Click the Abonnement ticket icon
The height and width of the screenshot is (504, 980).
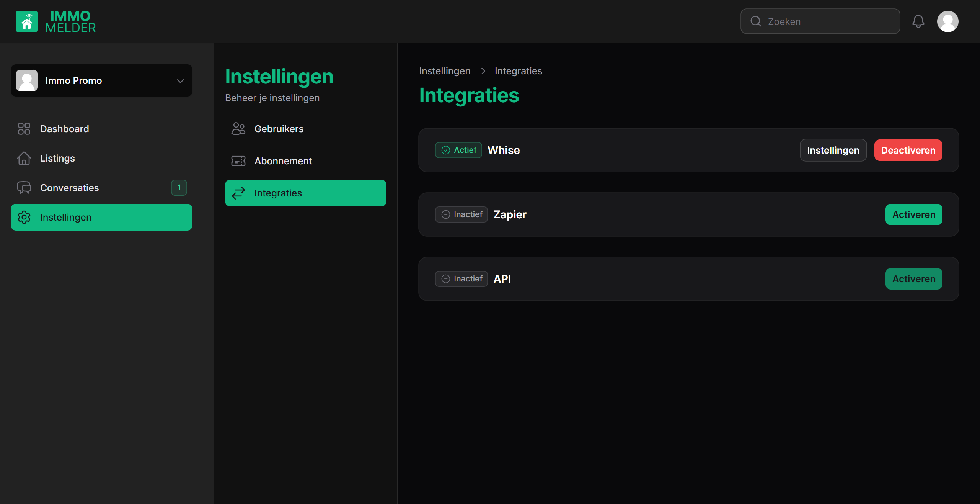pyautogui.click(x=238, y=161)
